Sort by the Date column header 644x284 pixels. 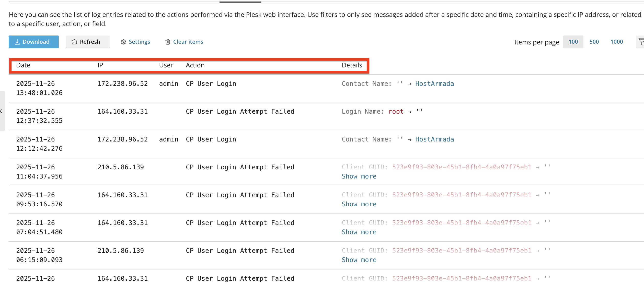[x=23, y=65]
